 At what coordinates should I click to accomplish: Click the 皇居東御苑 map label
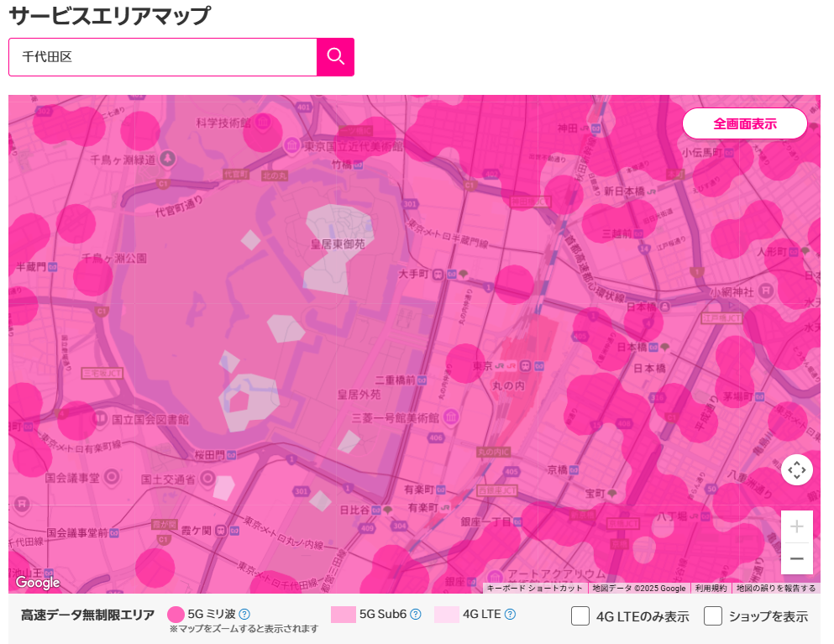338,244
